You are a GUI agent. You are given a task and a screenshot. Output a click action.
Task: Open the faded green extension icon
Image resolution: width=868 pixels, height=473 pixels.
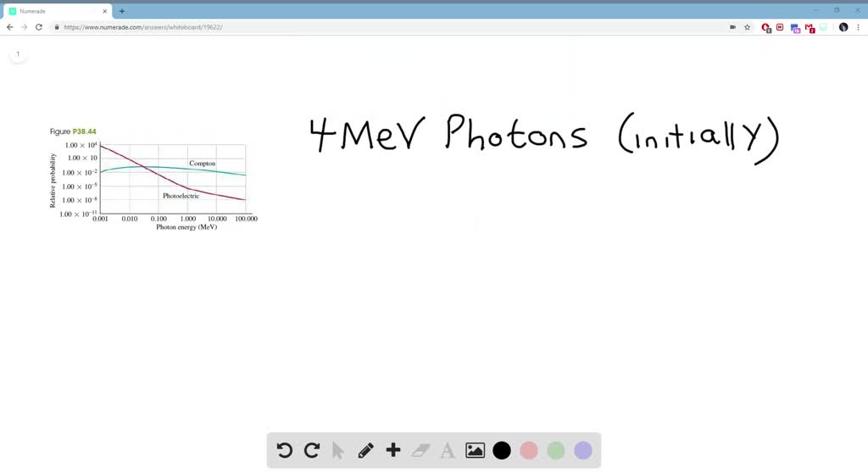(x=824, y=27)
